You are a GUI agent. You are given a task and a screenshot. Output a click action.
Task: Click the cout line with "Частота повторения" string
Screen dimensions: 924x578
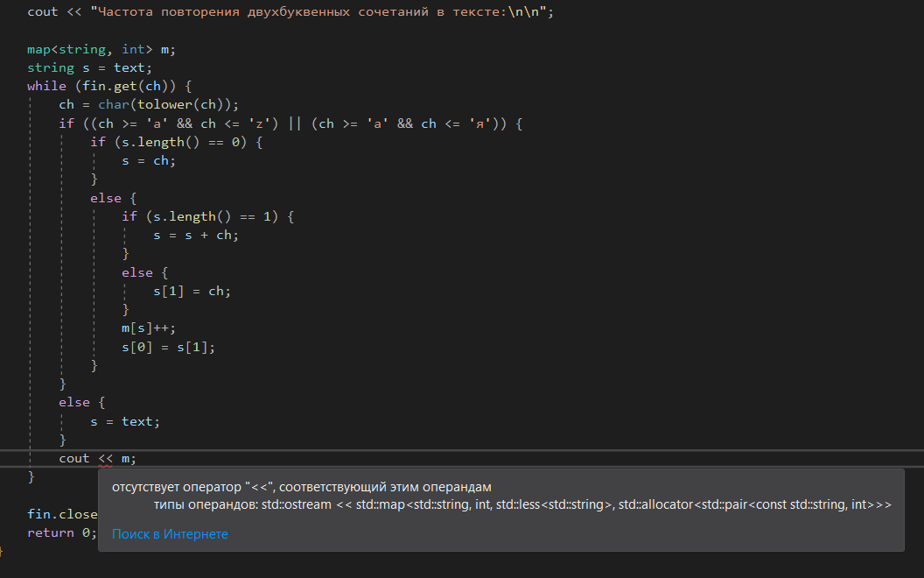pyautogui.click(x=290, y=11)
